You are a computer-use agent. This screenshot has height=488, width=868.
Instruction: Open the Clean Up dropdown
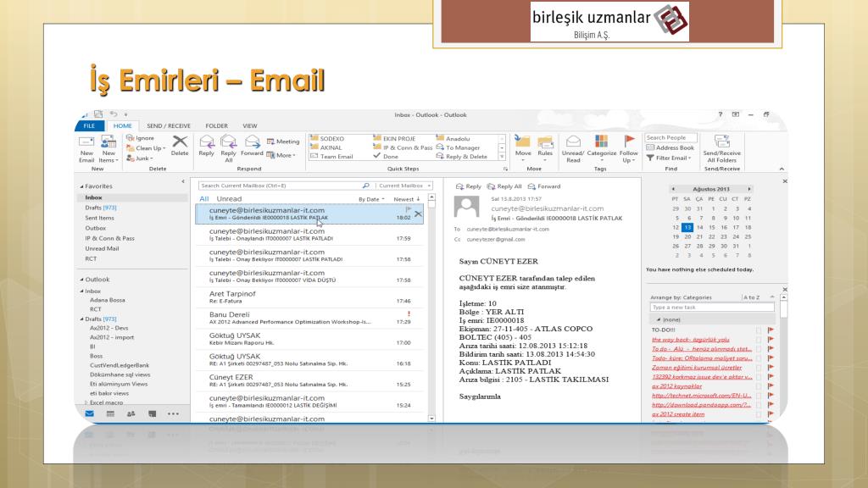pos(146,148)
